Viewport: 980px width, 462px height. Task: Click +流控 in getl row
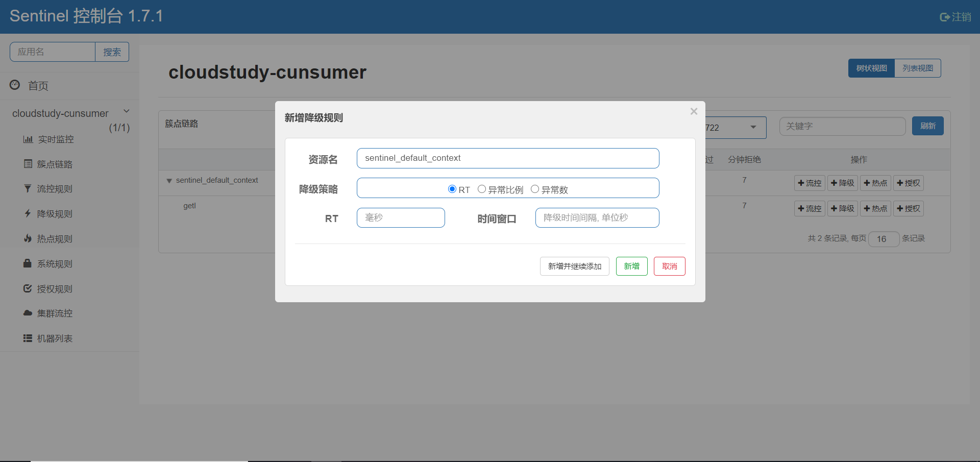tap(810, 208)
